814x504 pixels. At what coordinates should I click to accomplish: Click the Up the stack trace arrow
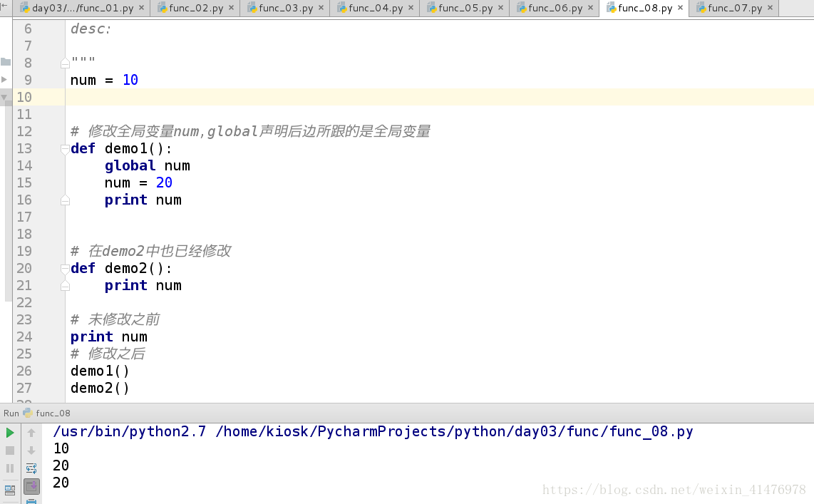click(31, 433)
